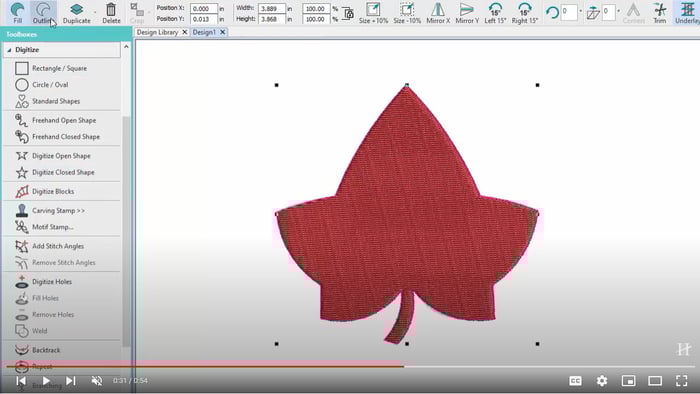Image resolution: width=700 pixels, height=394 pixels.
Task: Switch to Design1 tab
Action: tap(204, 32)
